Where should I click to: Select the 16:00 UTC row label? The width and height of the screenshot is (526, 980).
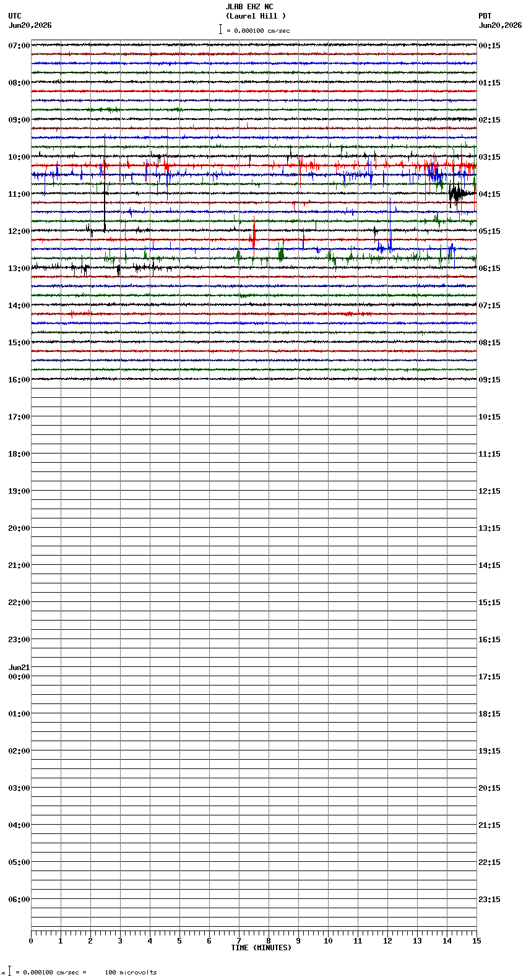(x=19, y=380)
